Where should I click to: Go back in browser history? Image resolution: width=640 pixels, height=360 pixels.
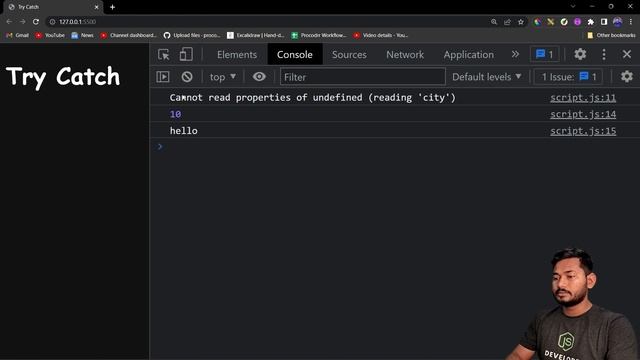tap(9, 22)
